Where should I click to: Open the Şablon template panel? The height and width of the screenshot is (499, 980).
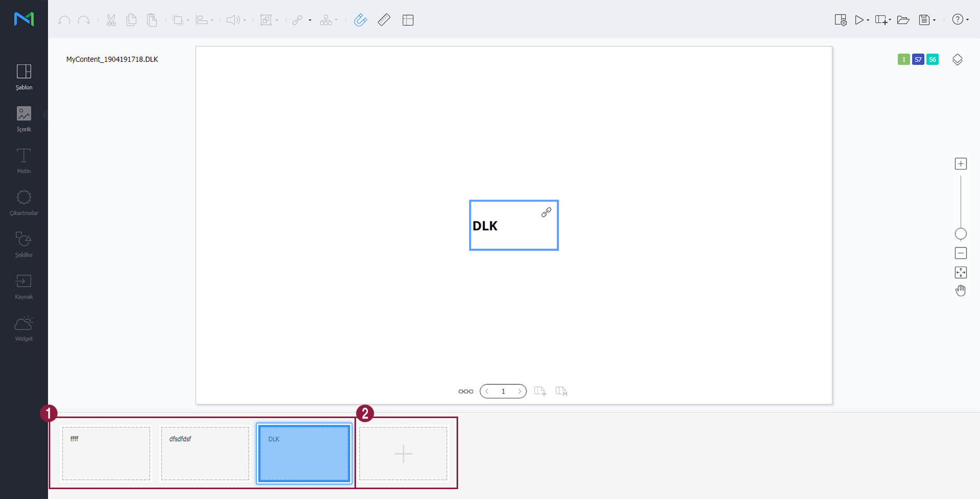(24, 76)
